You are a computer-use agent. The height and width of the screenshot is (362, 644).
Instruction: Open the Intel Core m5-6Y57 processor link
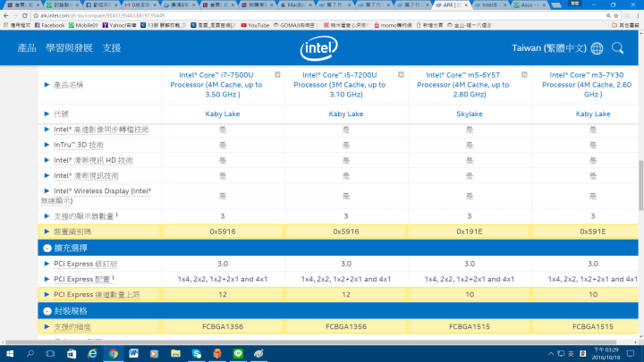463,85
